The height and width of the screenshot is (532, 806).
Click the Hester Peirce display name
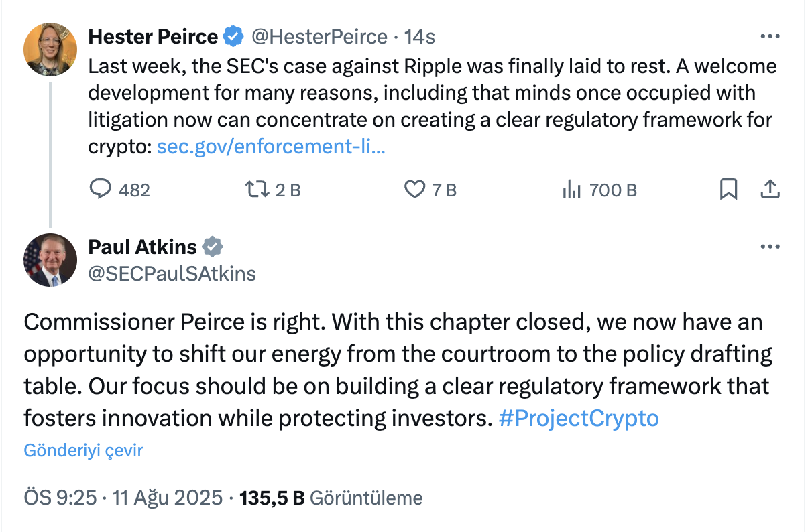(153, 36)
